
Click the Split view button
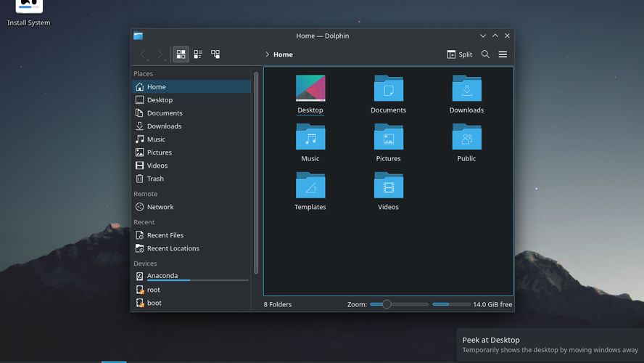460,54
